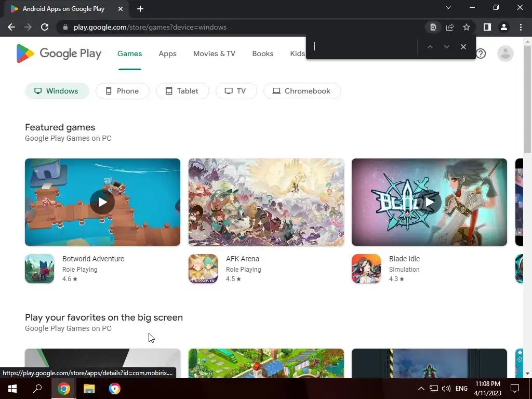Switch to the Kids section

[298, 54]
